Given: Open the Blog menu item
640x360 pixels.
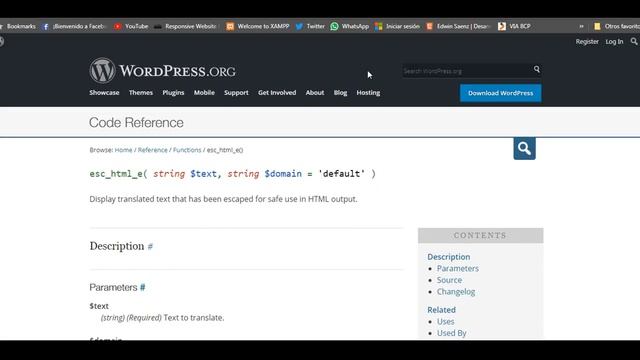Looking at the screenshot, I should coord(340,93).
